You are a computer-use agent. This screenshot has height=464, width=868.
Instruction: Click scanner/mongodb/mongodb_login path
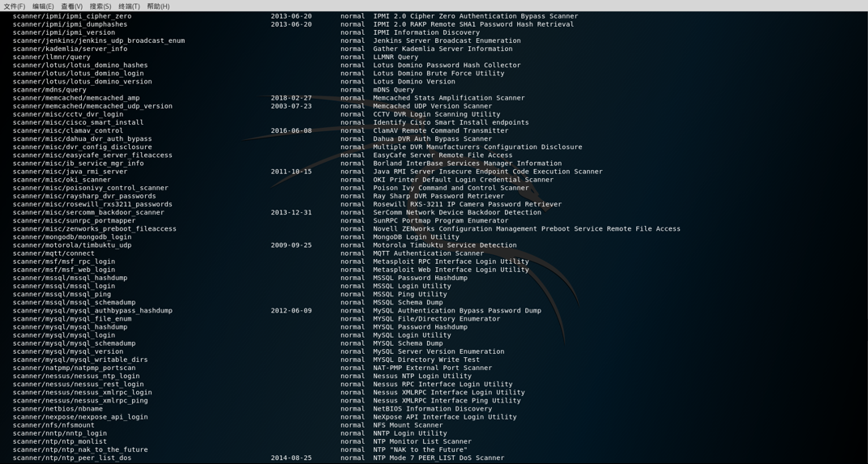(72, 236)
